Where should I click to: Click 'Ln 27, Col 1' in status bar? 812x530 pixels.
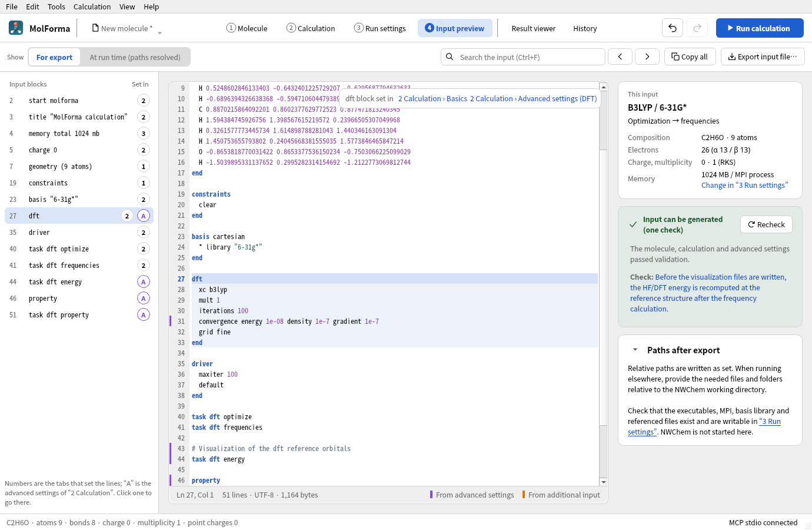click(x=195, y=495)
